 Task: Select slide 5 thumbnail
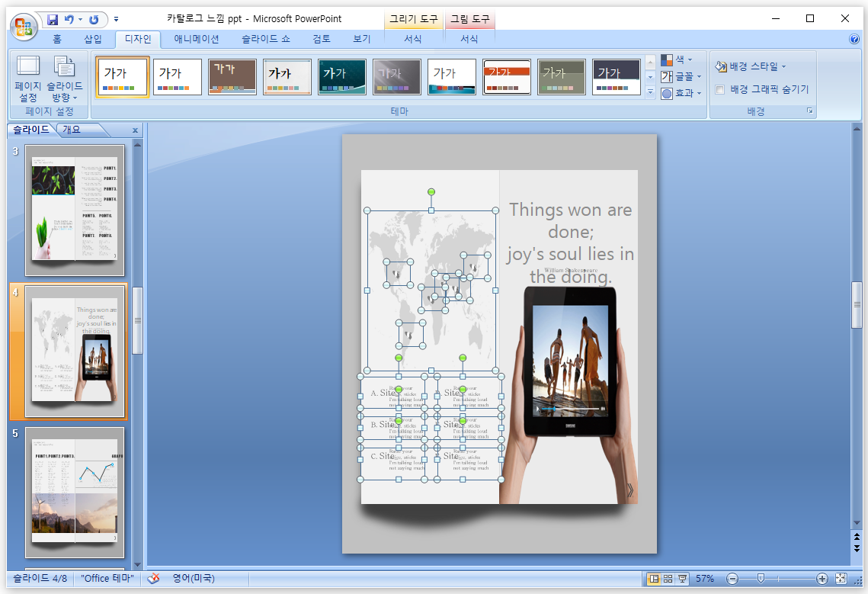point(75,493)
